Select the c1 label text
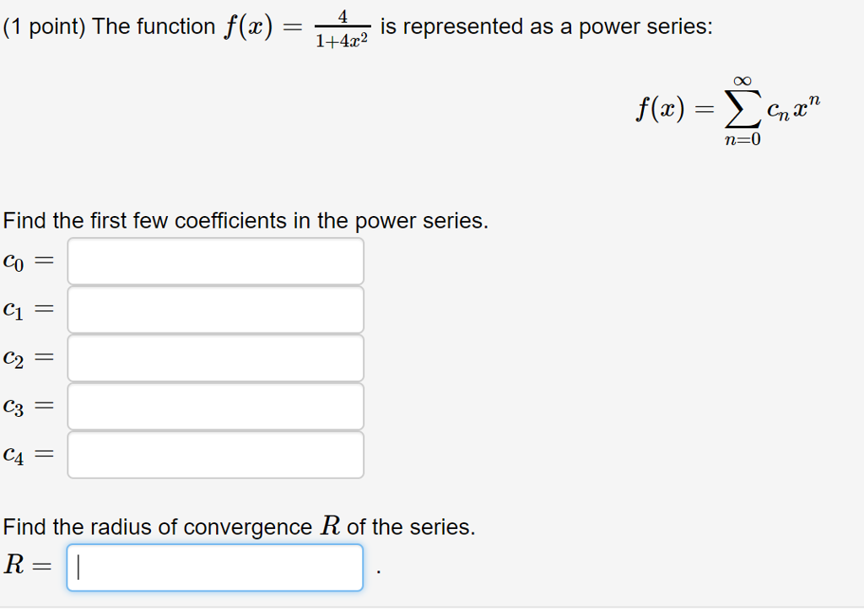This screenshot has height=616, width=864. click(15, 309)
